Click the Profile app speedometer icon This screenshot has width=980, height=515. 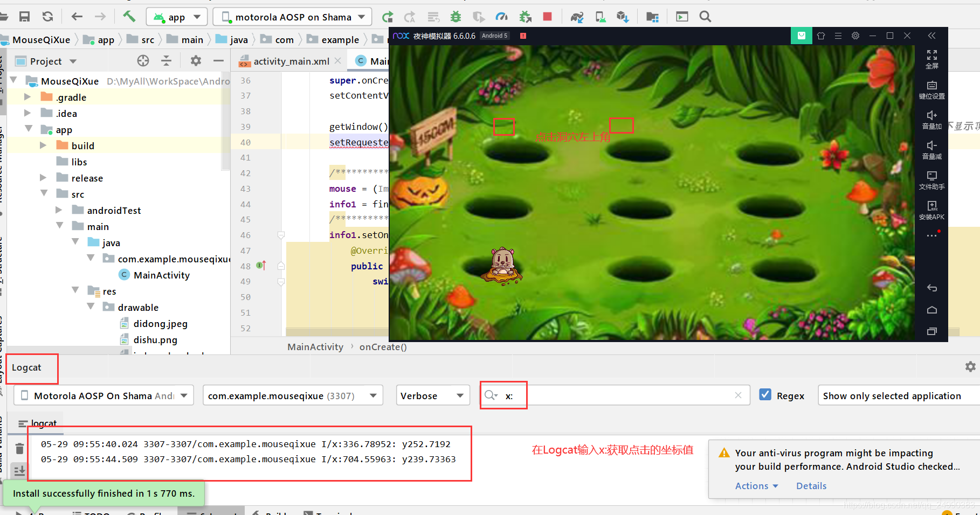(502, 17)
